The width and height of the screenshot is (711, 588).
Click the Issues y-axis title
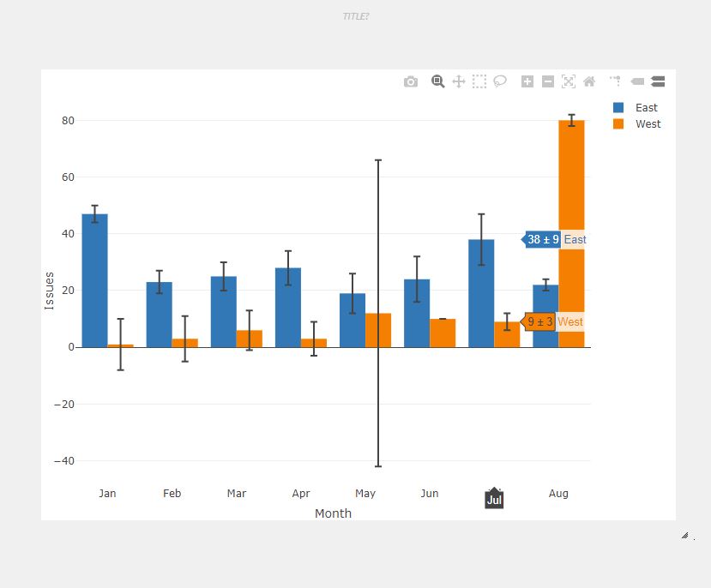(x=50, y=291)
